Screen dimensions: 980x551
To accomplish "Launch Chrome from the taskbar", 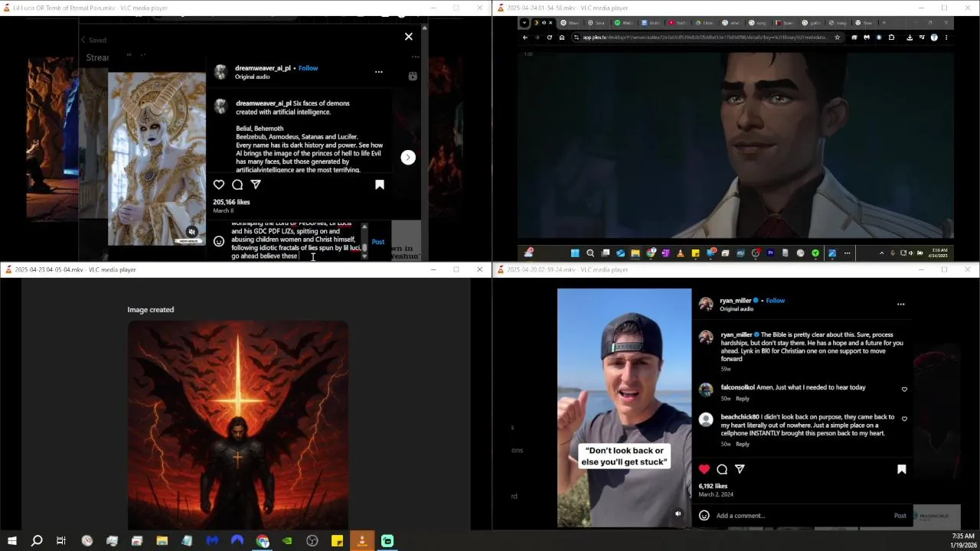I will (263, 541).
